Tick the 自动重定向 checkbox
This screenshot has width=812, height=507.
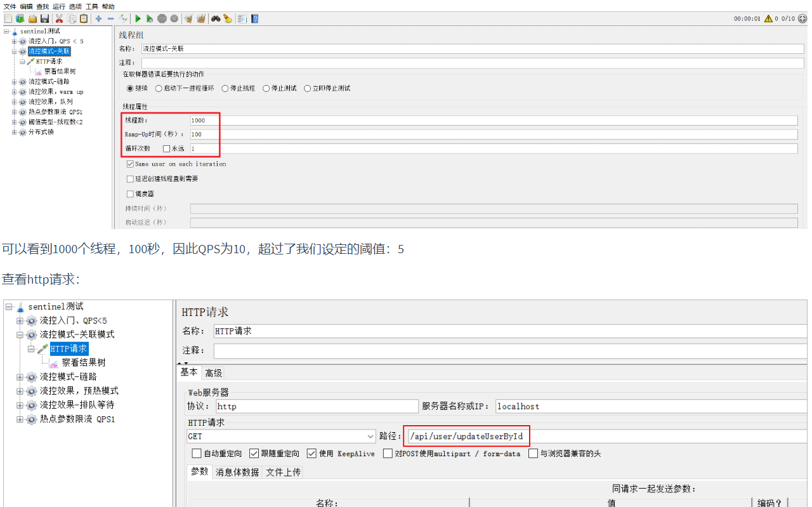(x=197, y=454)
